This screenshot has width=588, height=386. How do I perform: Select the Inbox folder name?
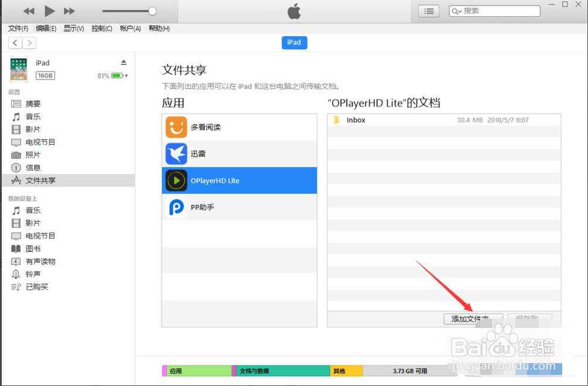tap(356, 120)
